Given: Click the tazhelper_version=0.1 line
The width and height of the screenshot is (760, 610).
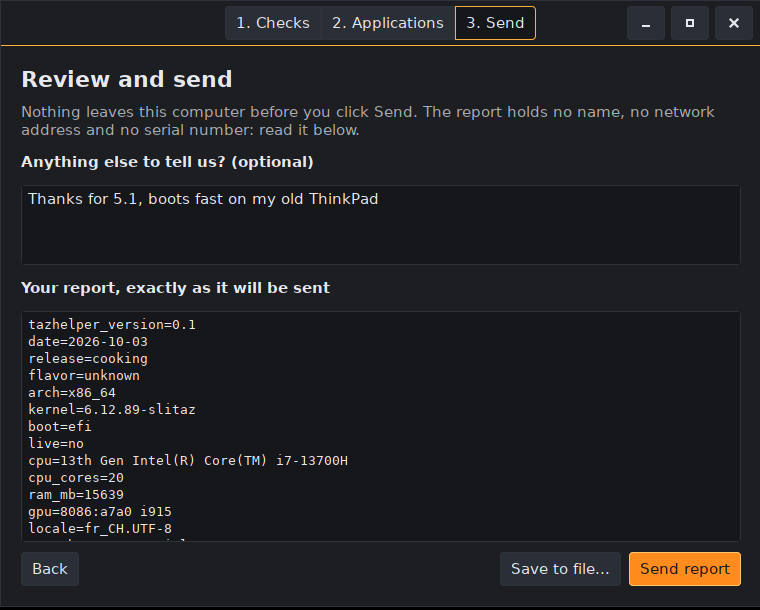Looking at the screenshot, I should [x=112, y=325].
